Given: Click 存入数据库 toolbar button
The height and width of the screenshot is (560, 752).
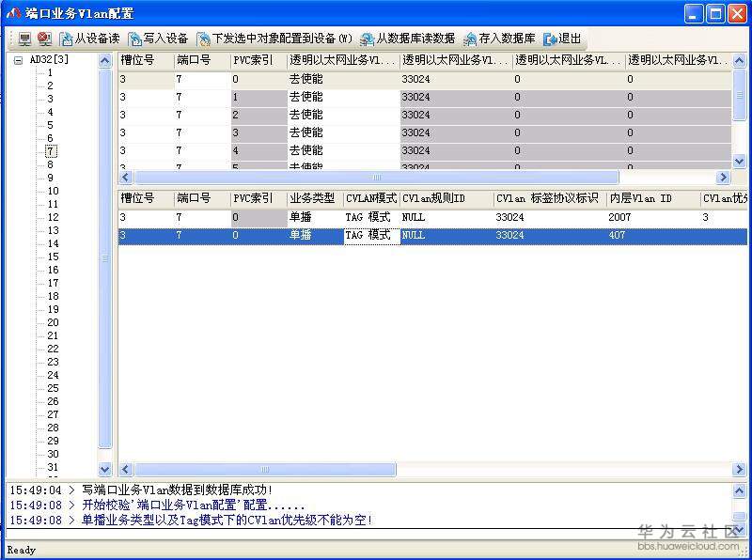Looking at the screenshot, I should tap(499, 39).
